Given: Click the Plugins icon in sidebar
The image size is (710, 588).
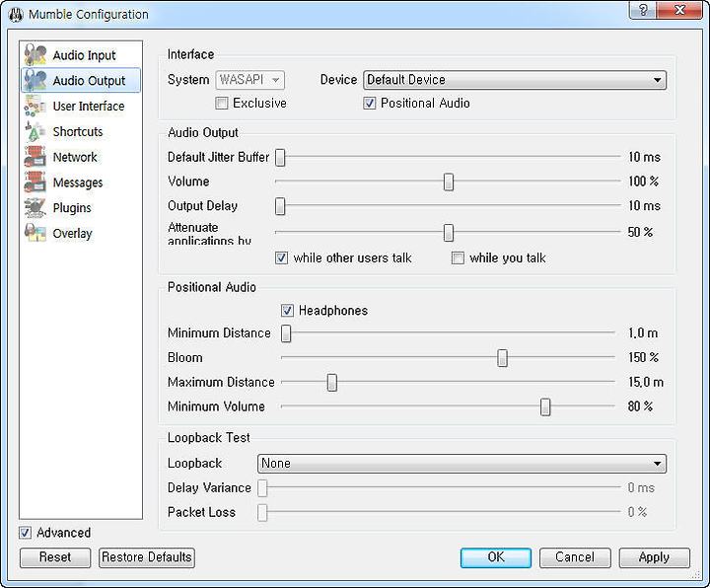Looking at the screenshot, I should pos(35,207).
